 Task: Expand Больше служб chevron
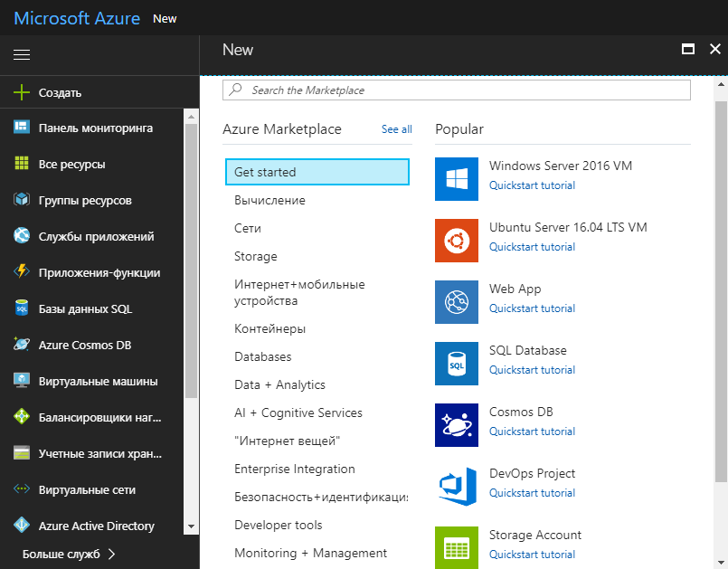tap(111, 554)
